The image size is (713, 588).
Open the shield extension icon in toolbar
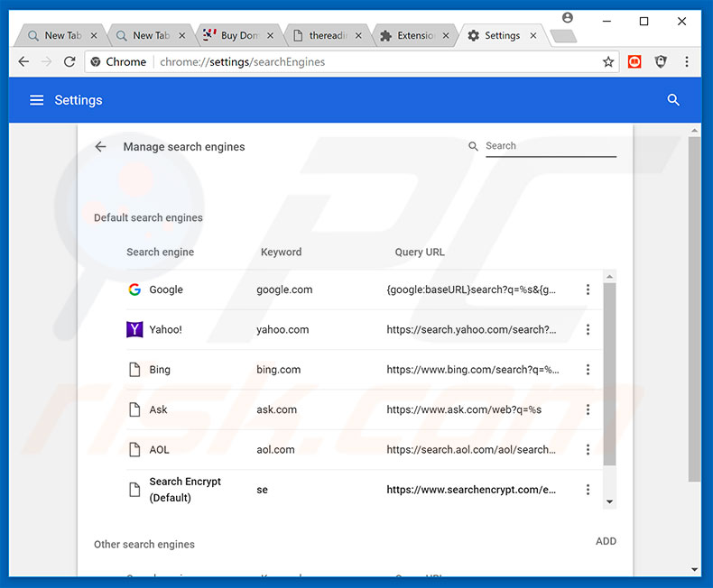[x=661, y=61]
